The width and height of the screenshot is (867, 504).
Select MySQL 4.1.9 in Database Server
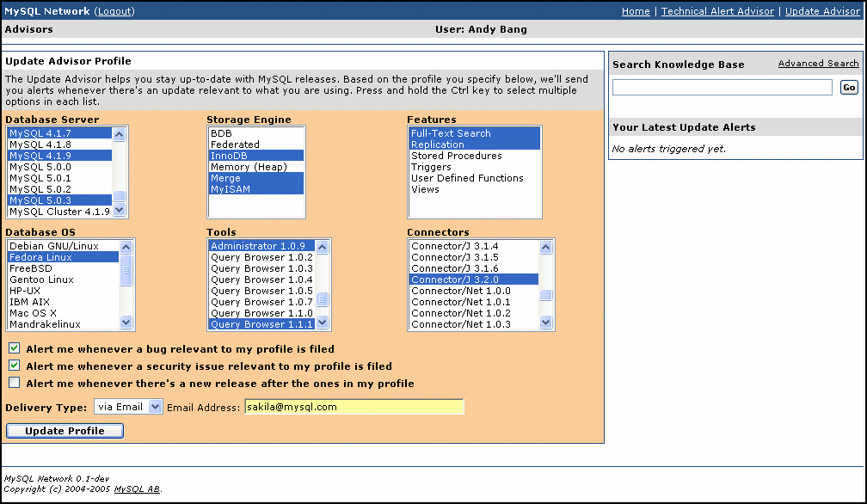59,156
